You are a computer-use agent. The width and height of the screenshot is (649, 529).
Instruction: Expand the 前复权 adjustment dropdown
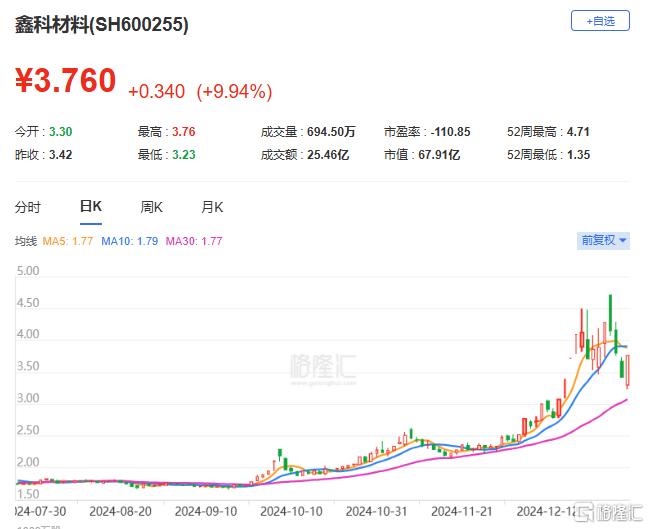click(605, 240)
